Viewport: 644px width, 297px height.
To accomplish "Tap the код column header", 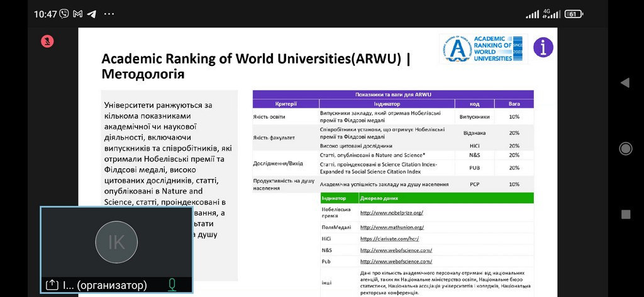I will 474,104.
